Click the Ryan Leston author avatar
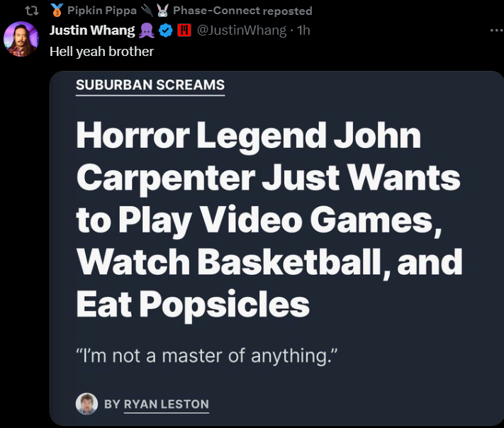504x428 pixels. click(86, 404)
